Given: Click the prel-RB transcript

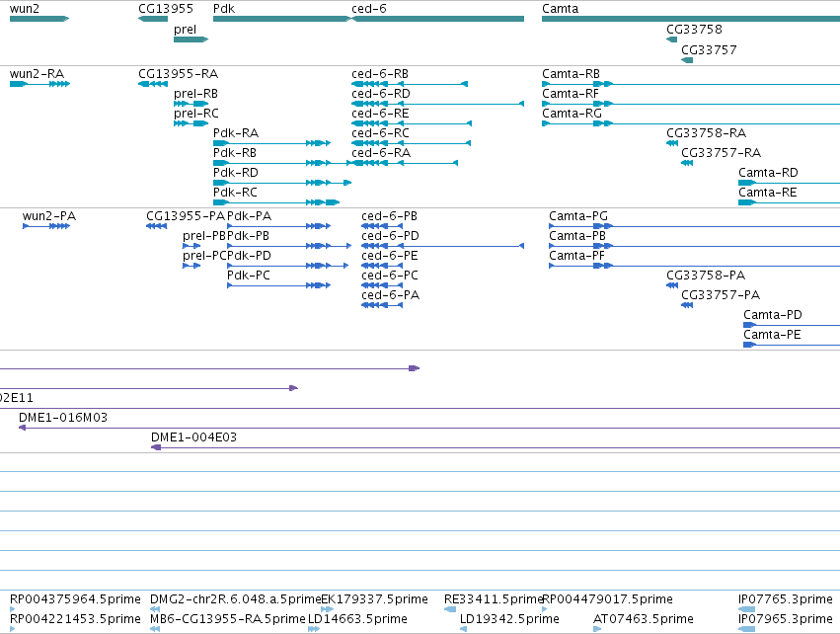Looking at the screenshot, I should [191, 104].
